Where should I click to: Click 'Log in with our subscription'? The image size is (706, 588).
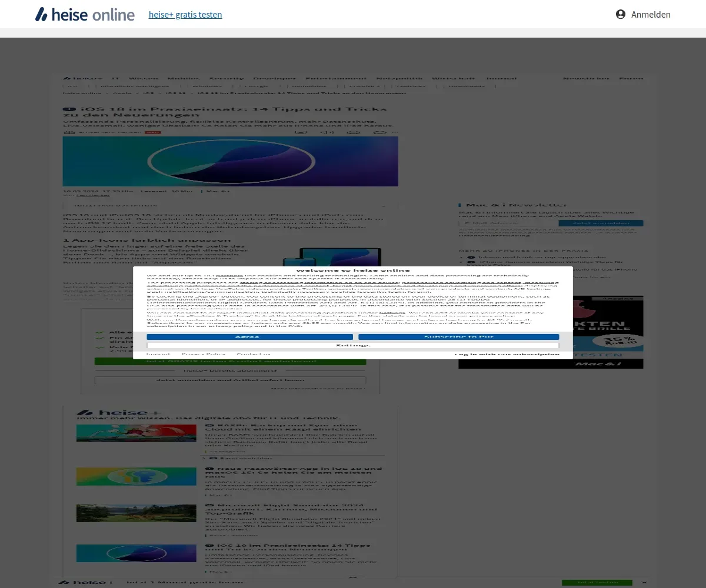pyautogui.click(x=507, y=354)
